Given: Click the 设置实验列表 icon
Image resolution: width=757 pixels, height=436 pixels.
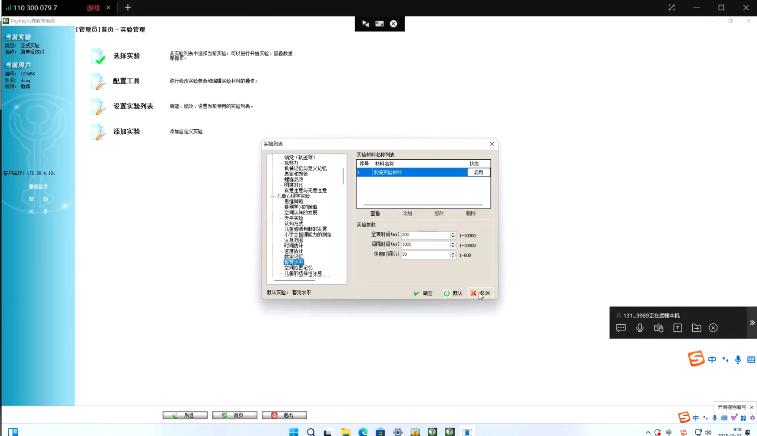Looking at the screenshot, I should 97,107.
